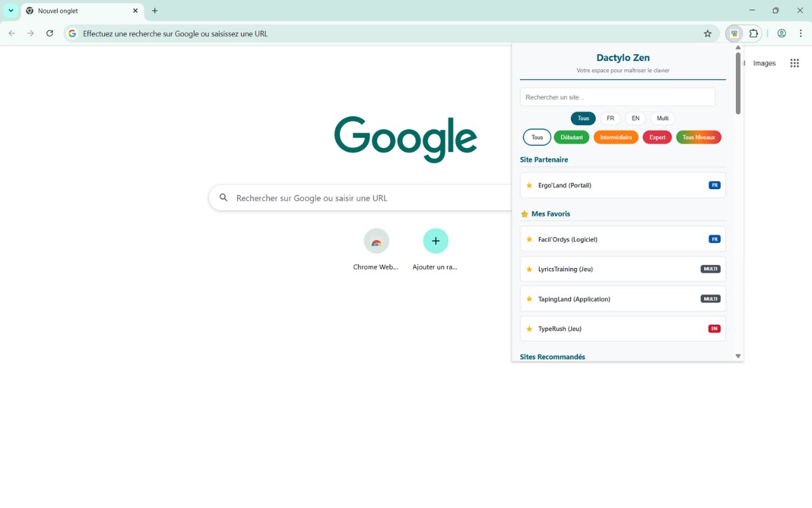Screen dimensions: 812x508
Task: Select the Tous level filter
Action: 537,137
